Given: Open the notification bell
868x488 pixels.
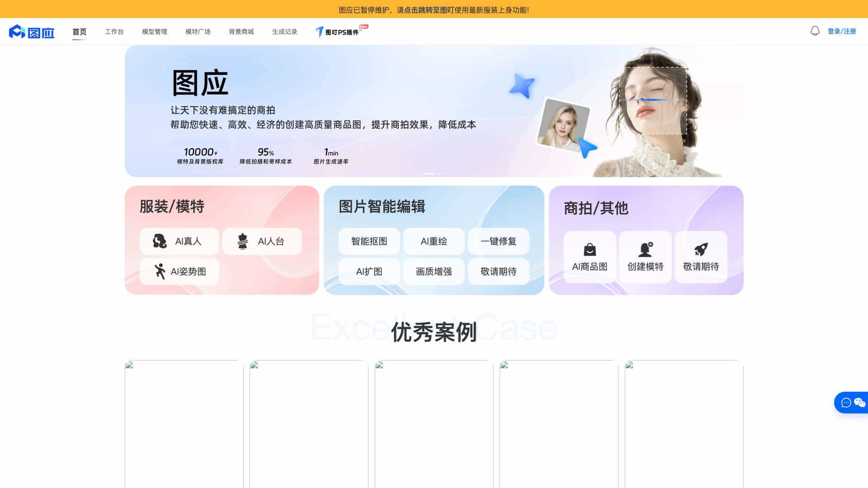Looking at the screenshot, I should (815, 31).
